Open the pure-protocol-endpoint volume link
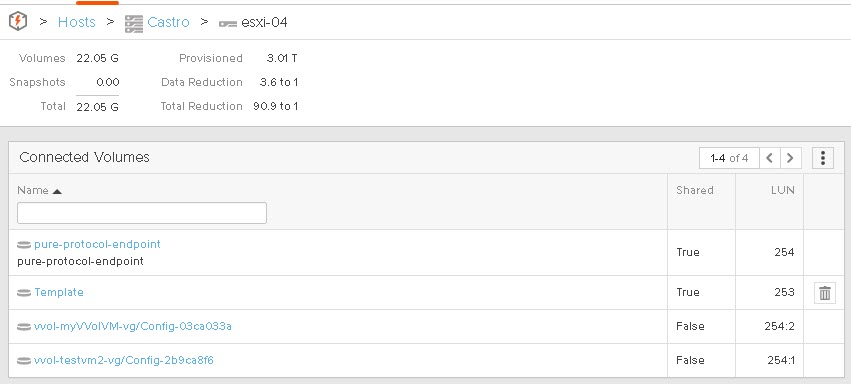The image size is (851, 384). click(x=97, y=244)
